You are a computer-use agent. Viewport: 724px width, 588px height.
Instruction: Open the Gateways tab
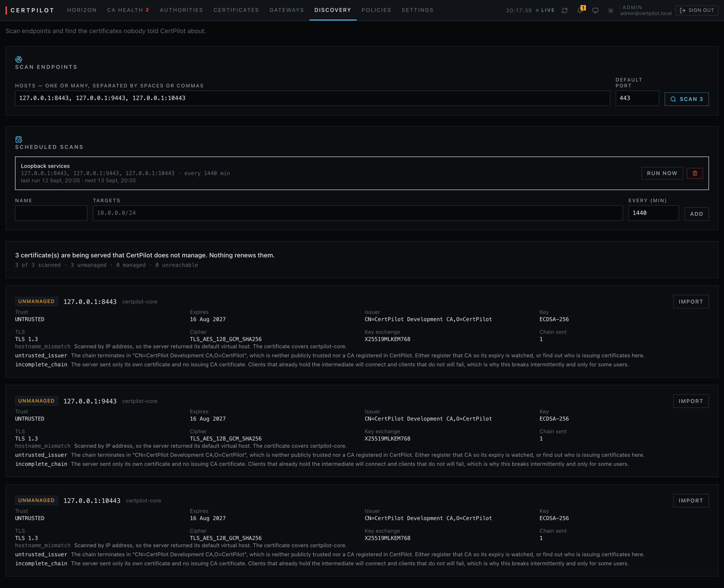pos(287,10)
